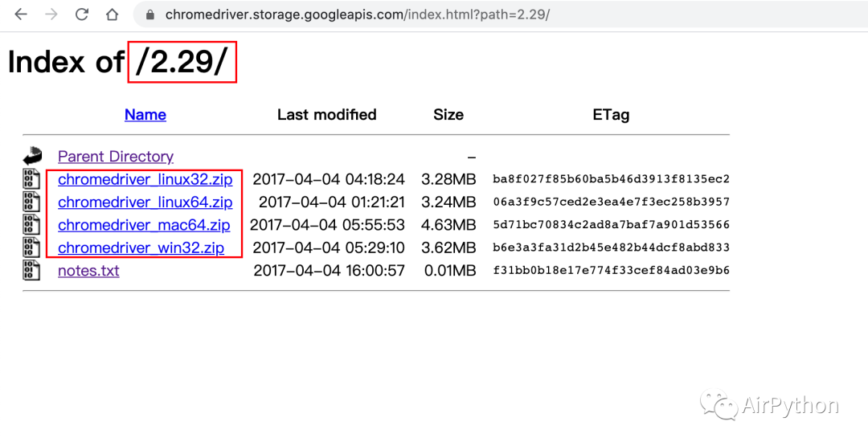Click the file icon beside chromedriver_win32.zip
Screen dimensions: 868x446
coord(31,248)
